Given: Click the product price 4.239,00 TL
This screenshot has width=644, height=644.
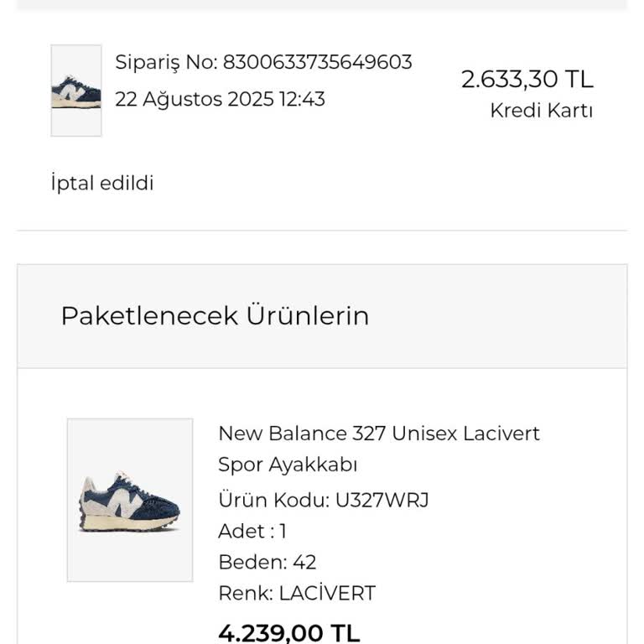Looking at the screenshot, I should [288, 632].
